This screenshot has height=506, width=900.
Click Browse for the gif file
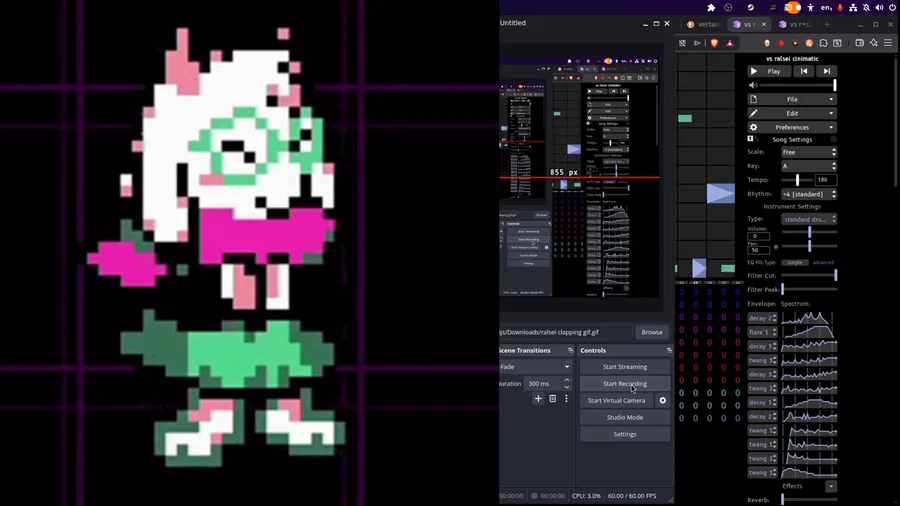tap(651, 332)
